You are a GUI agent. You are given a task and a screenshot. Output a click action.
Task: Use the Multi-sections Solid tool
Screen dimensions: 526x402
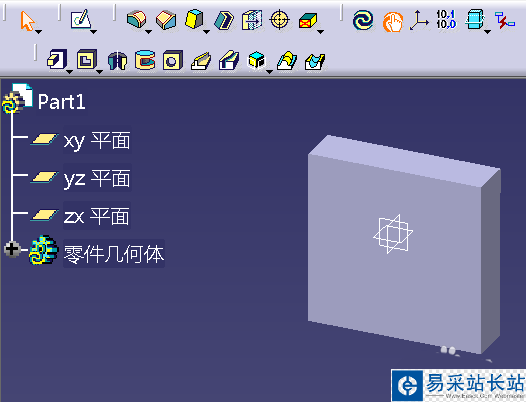pyautogui.click(x=287, y=60)
